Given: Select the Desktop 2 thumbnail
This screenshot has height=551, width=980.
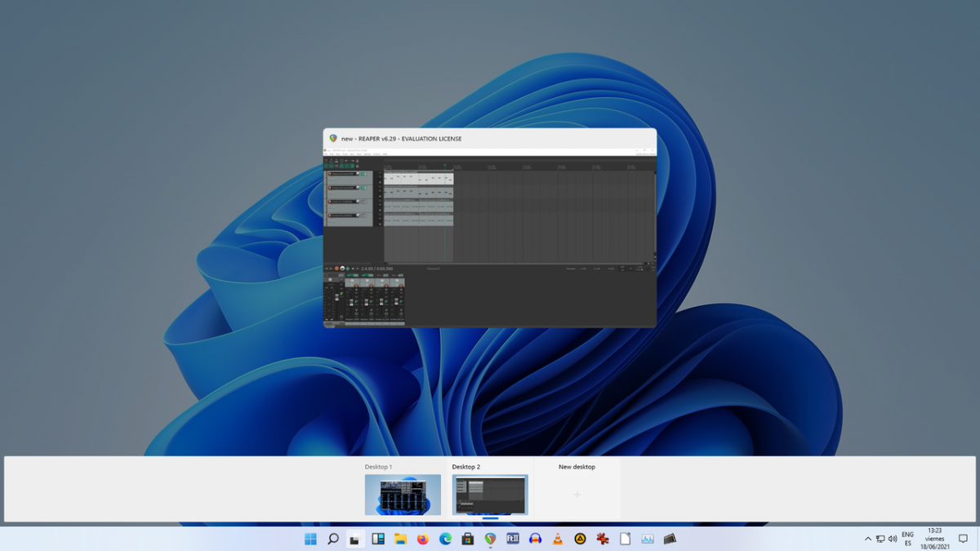Looking at the screenshot, I should (x=490, y=495).
